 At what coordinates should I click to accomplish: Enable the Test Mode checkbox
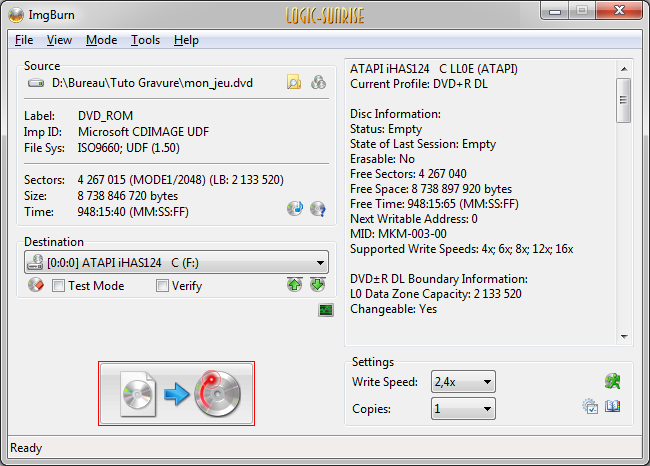click(58, 286)
